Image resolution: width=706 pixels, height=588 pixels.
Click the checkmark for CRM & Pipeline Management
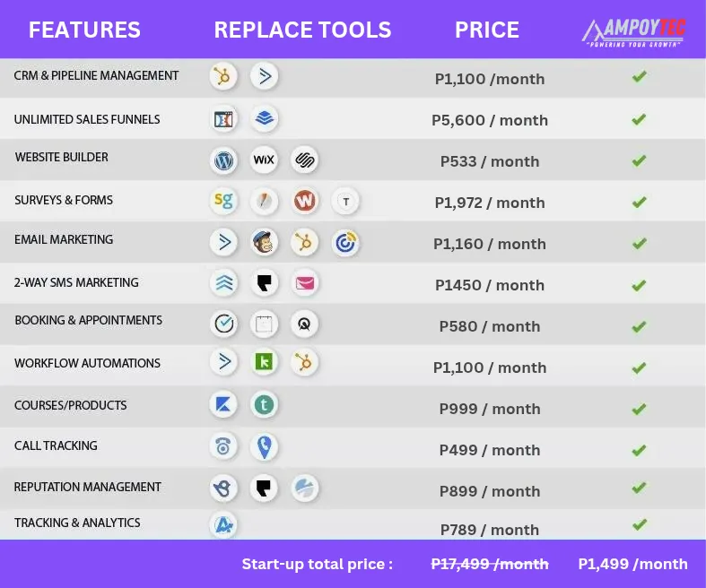639,76
